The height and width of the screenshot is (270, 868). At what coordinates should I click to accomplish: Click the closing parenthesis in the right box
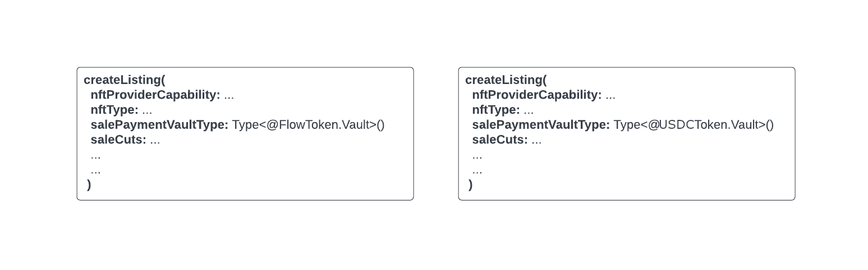471,185
